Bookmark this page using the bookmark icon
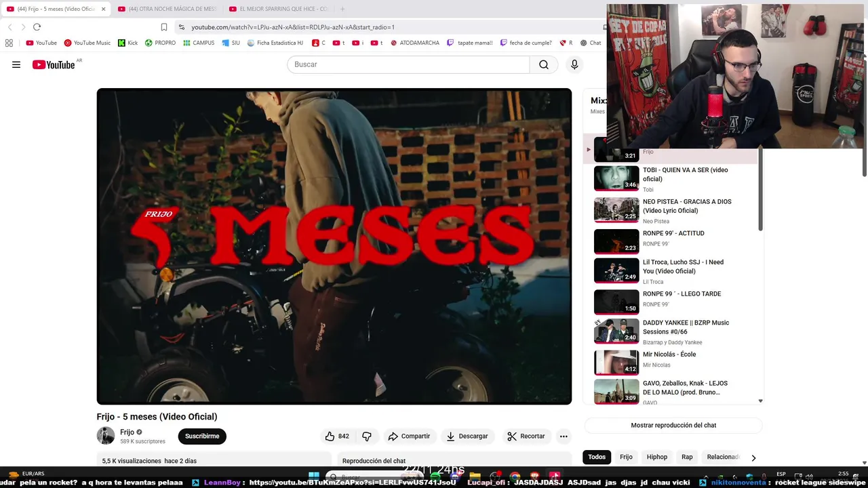 [164, 27]
